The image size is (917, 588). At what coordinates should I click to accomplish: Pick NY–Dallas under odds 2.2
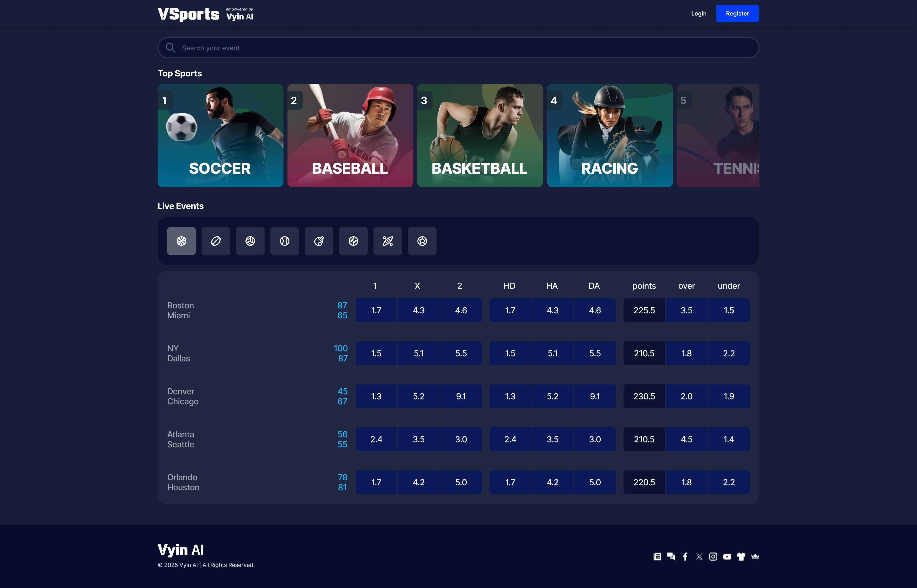click(x=729, y=353)
